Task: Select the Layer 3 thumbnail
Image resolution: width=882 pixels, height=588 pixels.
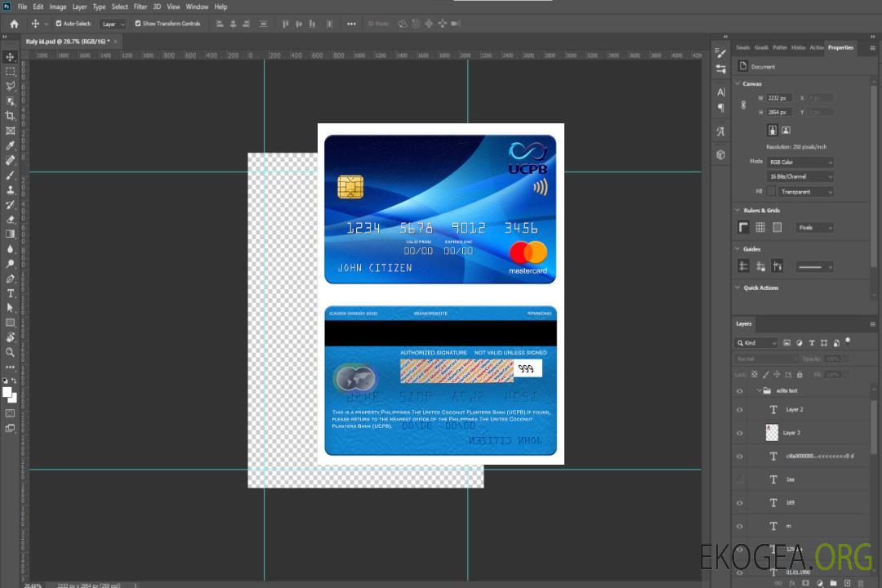Action: 772,433
